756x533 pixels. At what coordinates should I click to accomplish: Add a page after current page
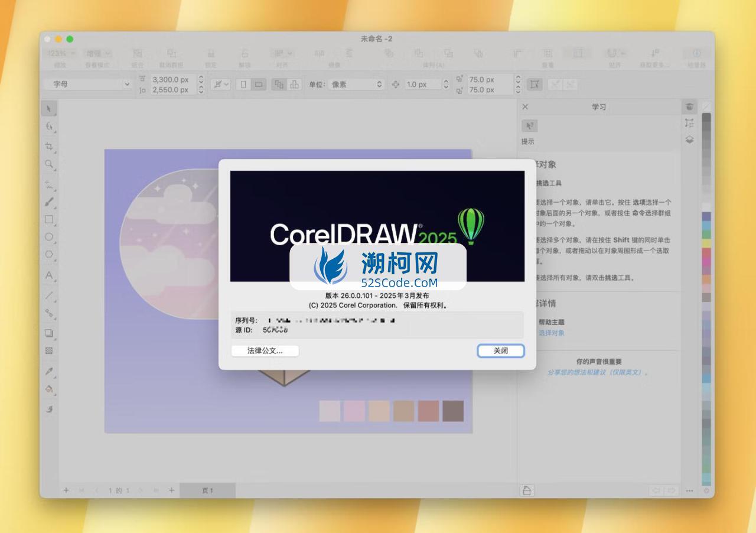171,490
